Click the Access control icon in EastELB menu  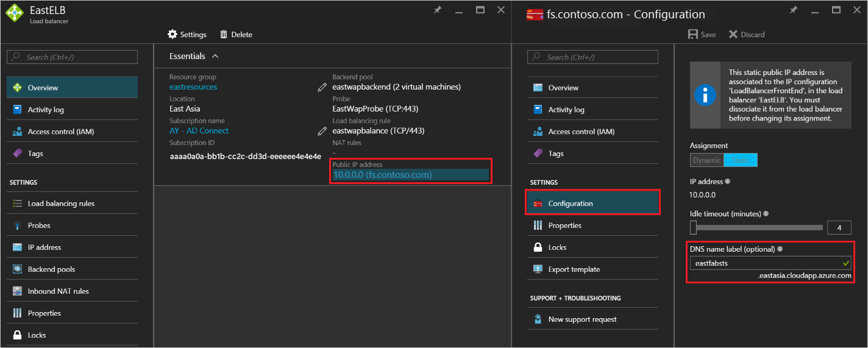click(17, 132)
